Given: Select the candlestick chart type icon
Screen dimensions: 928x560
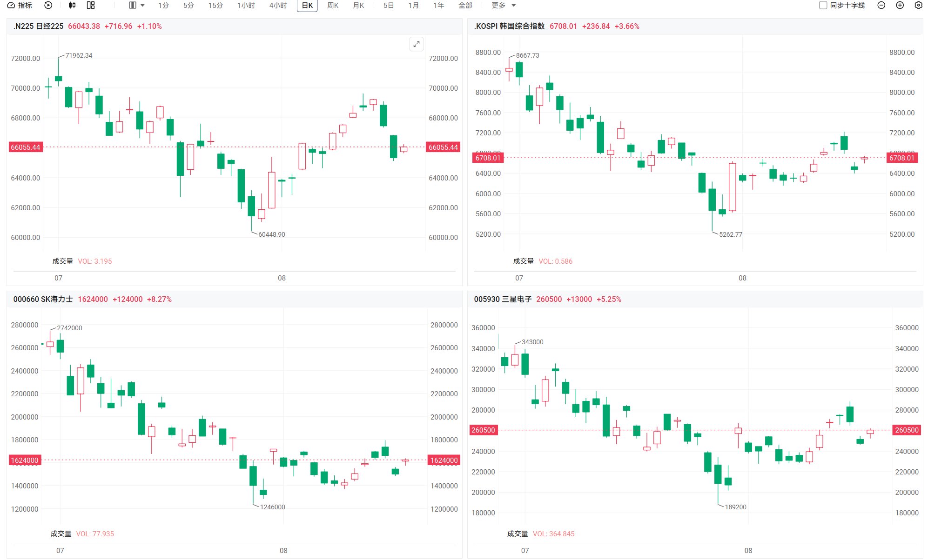Looking at the screenshot, I should [72, 5].
